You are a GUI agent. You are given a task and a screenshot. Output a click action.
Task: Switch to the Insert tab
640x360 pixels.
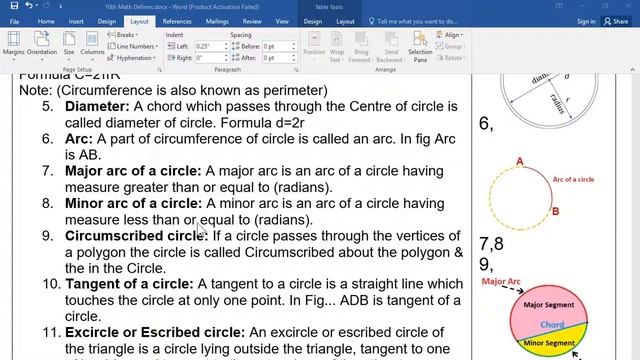click(76, 21)
